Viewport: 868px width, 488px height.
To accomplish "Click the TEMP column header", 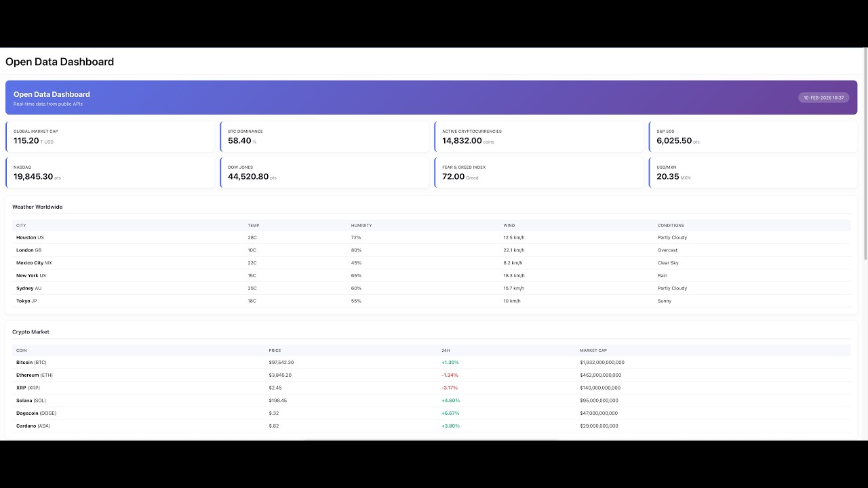I will (x=254, y=226).
